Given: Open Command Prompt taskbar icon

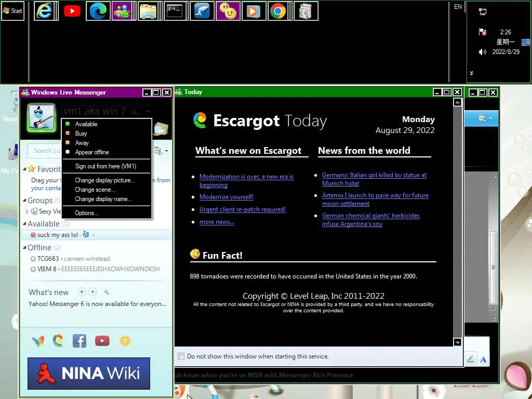Looking at the screenshot, I should [174, 11].
